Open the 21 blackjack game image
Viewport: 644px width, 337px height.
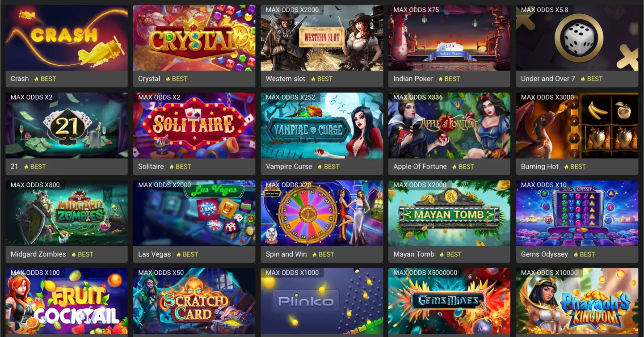pyautogui.click(x=67, y=126)
